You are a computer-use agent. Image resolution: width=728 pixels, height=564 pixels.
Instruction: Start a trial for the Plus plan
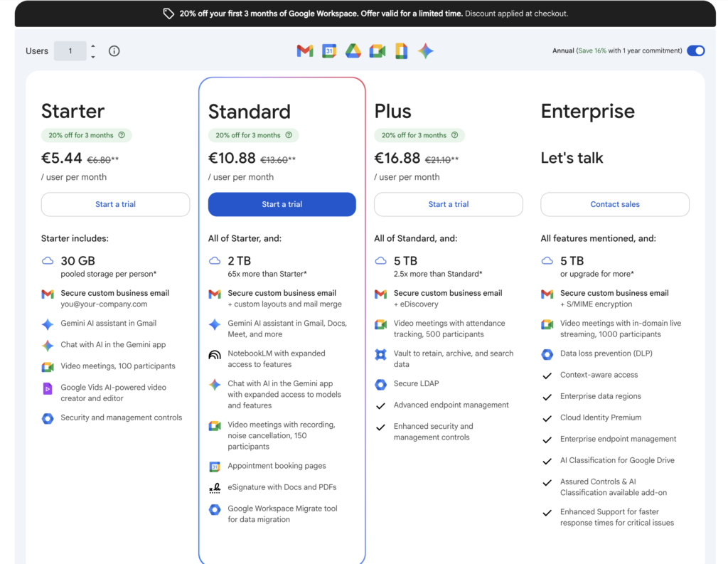448,204
